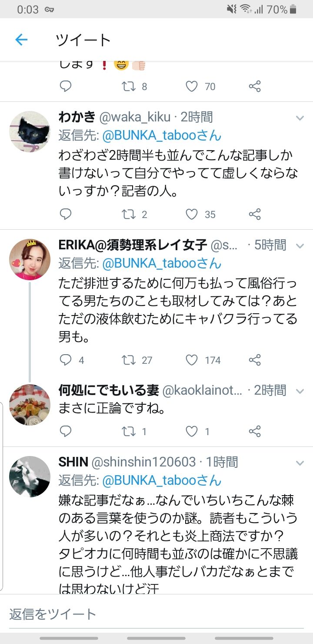Open the @BUNKA_taboo mention in SHIN's tweet

(162, 480)
